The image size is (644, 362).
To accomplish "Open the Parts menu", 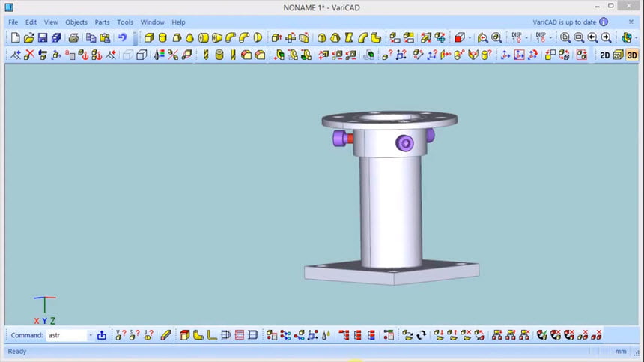I will [x=102, y=22].
